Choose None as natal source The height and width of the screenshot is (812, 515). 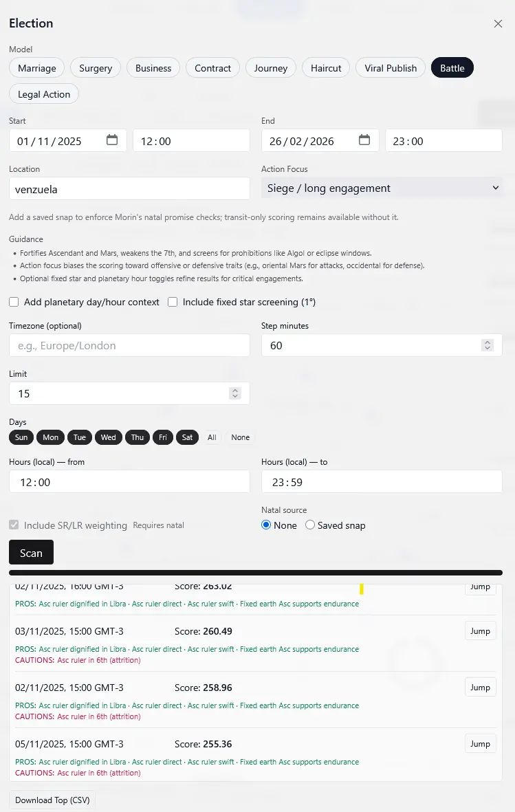[x=267, y=525]
